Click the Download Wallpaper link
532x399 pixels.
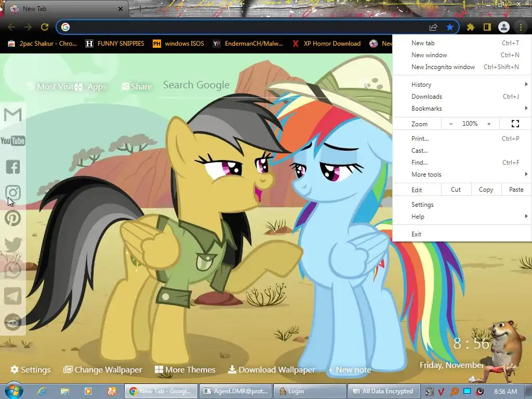pos(271,369)
